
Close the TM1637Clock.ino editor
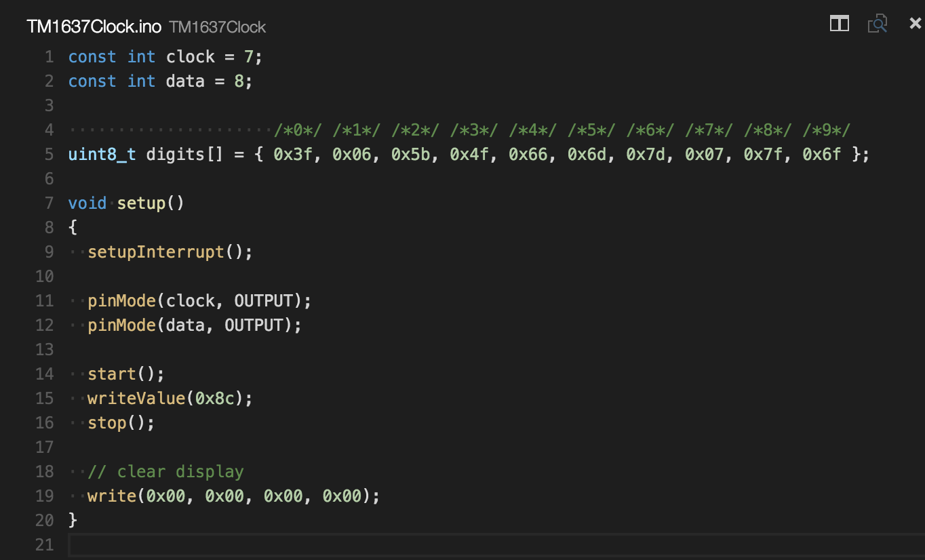915,24
